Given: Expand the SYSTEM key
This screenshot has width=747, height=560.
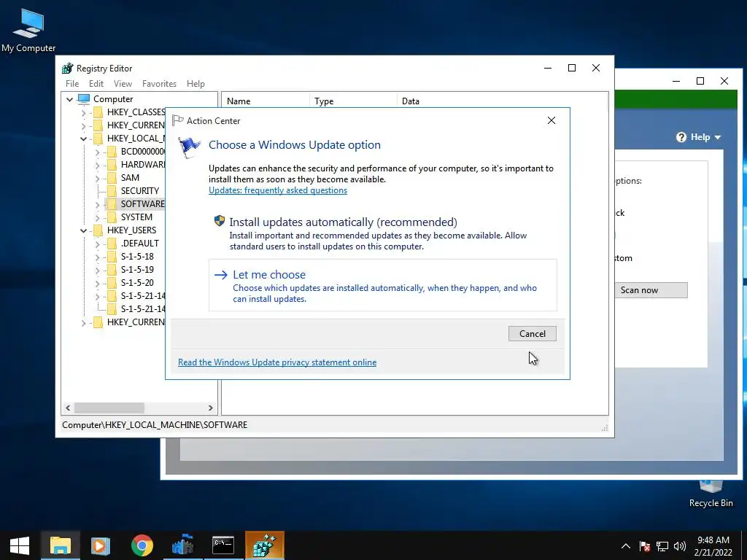Looking at the screenshot, I should point(97,217).
